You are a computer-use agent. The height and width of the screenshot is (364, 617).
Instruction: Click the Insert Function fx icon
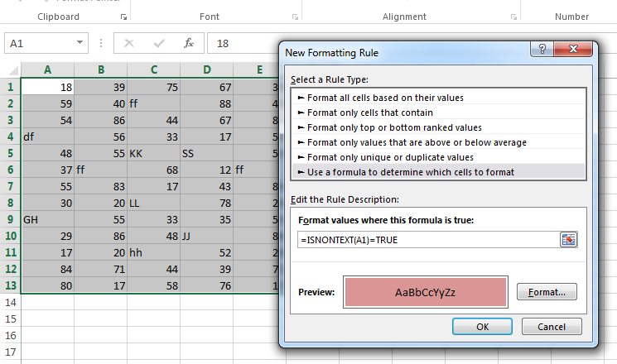(x=189, y=43)
